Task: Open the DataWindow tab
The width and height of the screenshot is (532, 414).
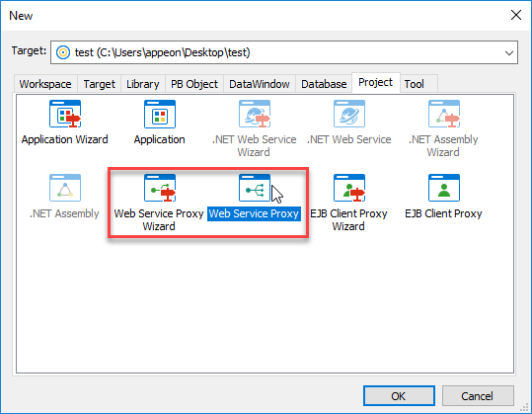Action: pyautogui.click(x=260, y=84)
